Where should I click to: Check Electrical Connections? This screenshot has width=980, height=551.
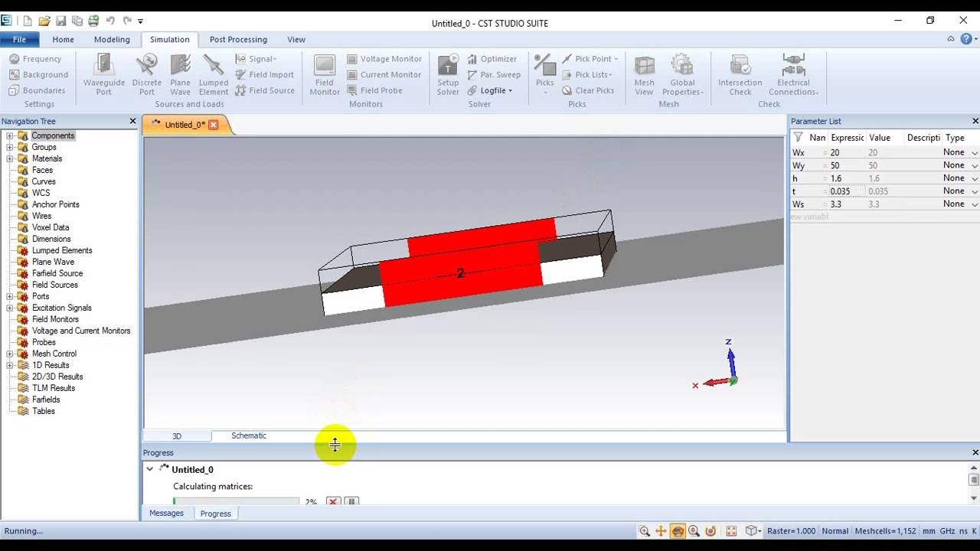[793, 75]
